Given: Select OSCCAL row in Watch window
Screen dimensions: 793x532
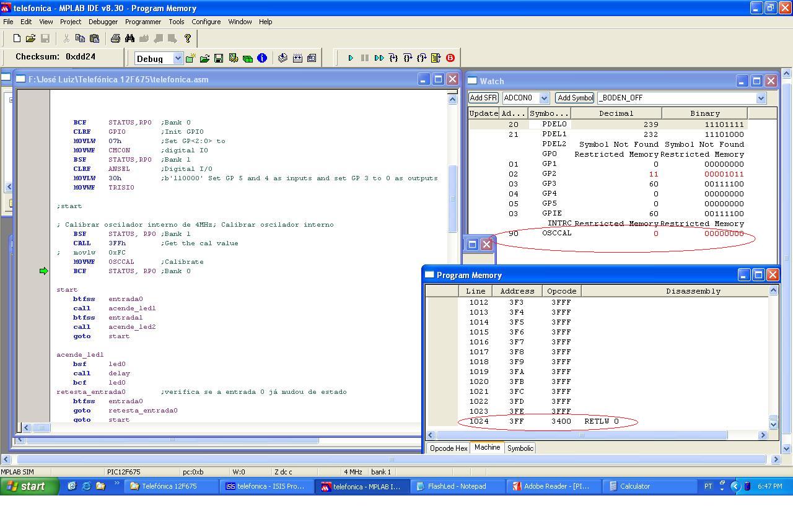Looking at the screenshot, I should (608, 233).
